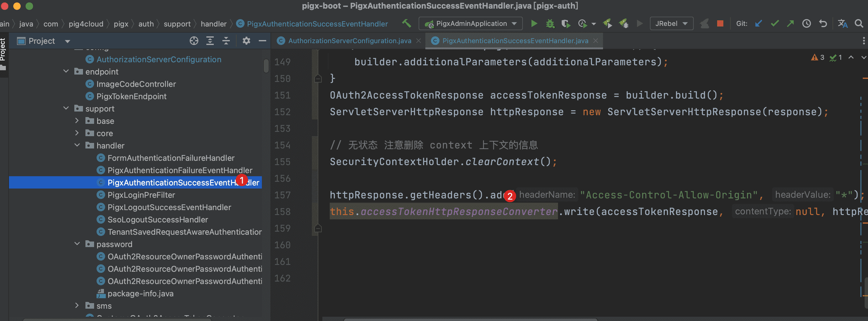Go to previous highlighted error arrow

pos(851,57)
